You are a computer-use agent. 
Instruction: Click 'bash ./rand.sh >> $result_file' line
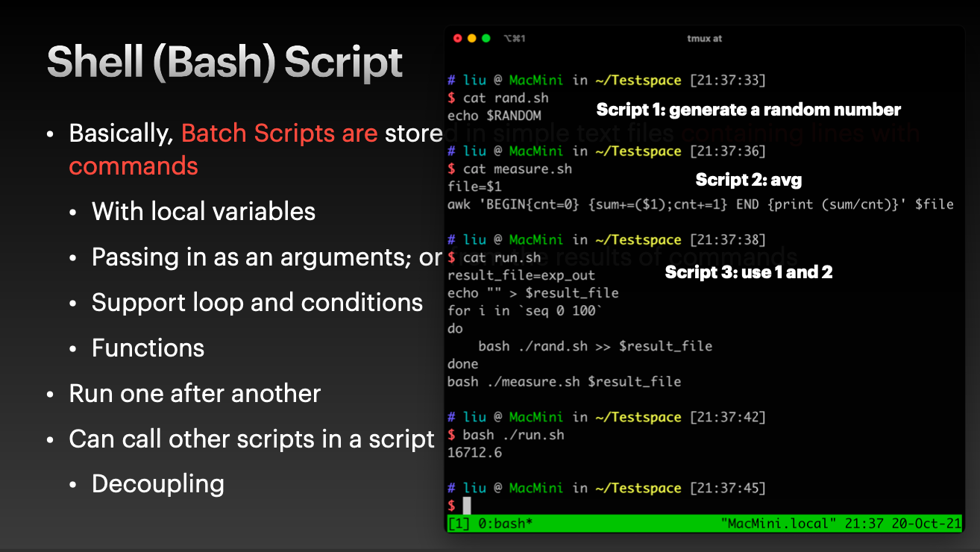point(595,346)
